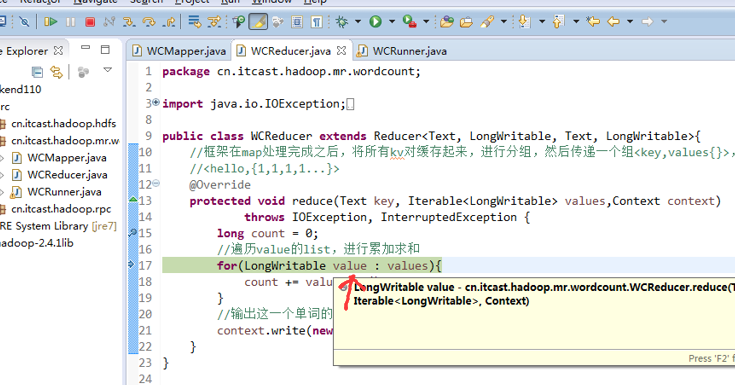Viewport: 735px width, 385px height.
Task: Open the Next Annotation dropdown arrow
Action: click(542, 22)
